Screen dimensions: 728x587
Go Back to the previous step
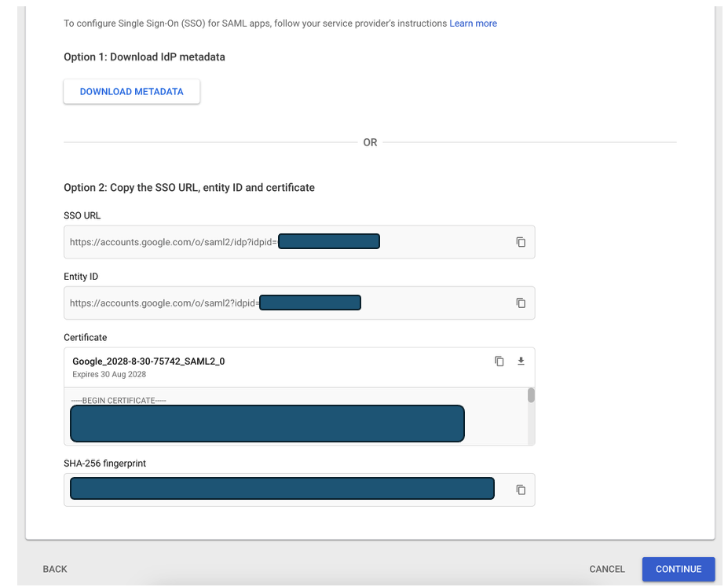click(x=55, y=569)
